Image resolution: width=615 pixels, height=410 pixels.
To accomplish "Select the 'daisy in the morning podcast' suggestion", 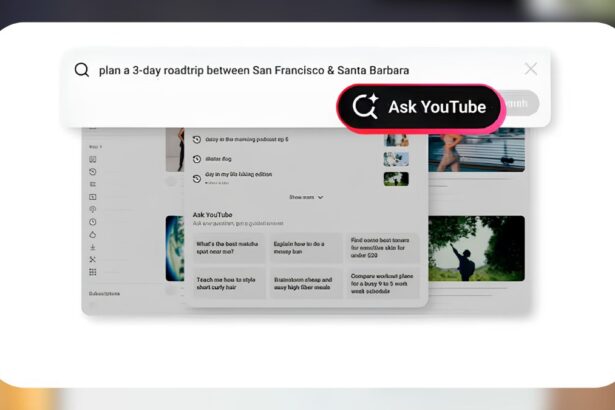I will click(x=247, y=139).
